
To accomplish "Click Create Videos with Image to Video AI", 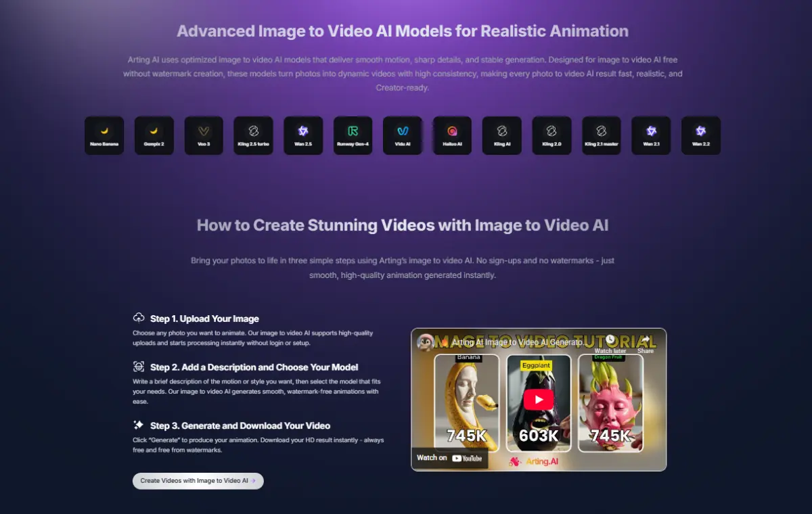I will (x=198, y=481).
